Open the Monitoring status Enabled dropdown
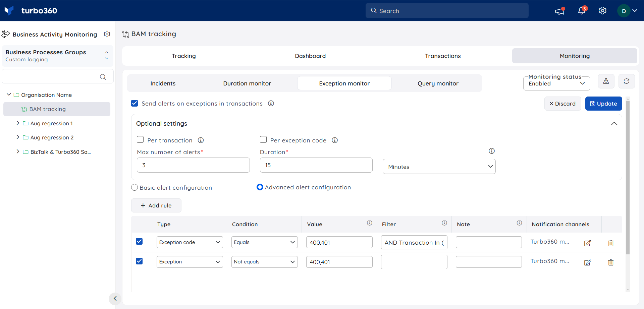This screenshot has height=309, width=644. [x=556, y=83]
